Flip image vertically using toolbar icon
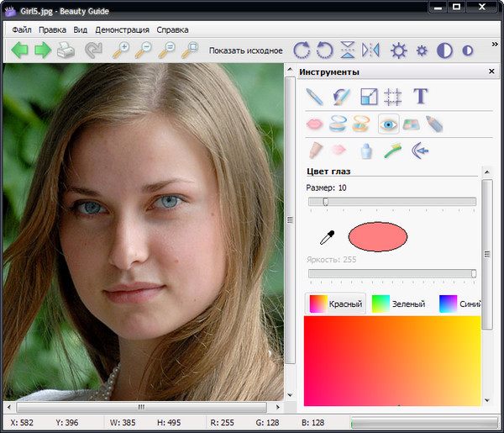504x433 pixels. pyautogui.click(x=348, y=50)
